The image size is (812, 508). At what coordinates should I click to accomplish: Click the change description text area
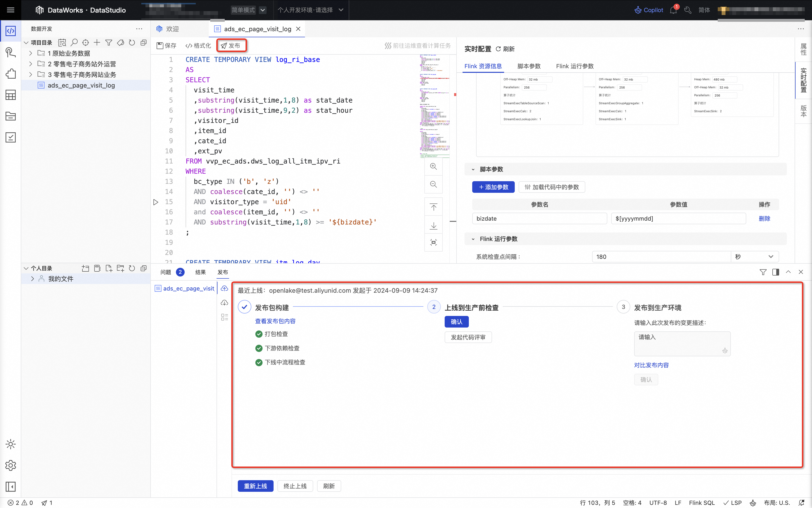pyautogui.click(x=682, y=344)
